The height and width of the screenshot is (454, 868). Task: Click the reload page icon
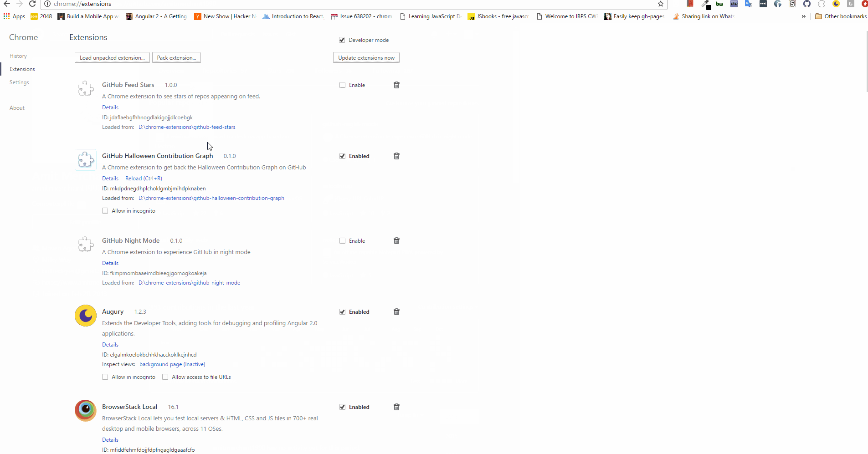point(32,4)
